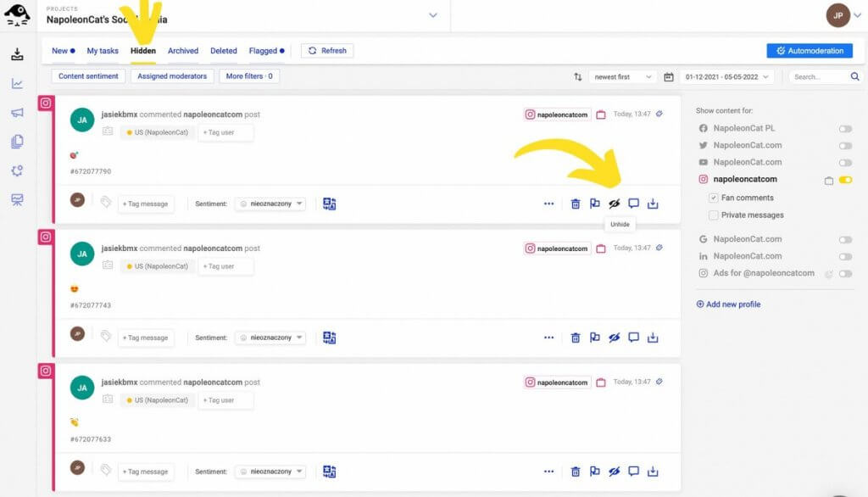The height and width of the screenshot is (497, 868).
Task: Click the NapoleonCat logo icon
Action: pos(17,15)
